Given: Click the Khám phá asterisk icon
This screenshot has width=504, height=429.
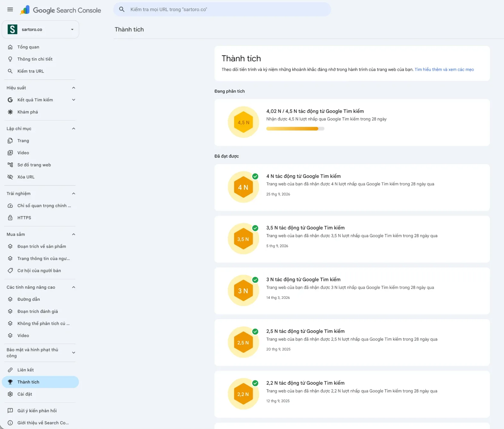Looking at the screenshot, I should click(10, 112).
